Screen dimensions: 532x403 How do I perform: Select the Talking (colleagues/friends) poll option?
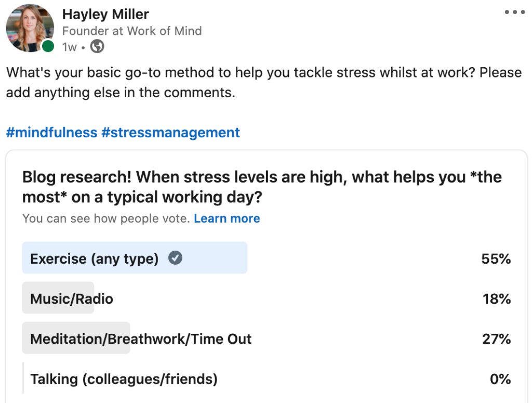click(x=124, y=379)
